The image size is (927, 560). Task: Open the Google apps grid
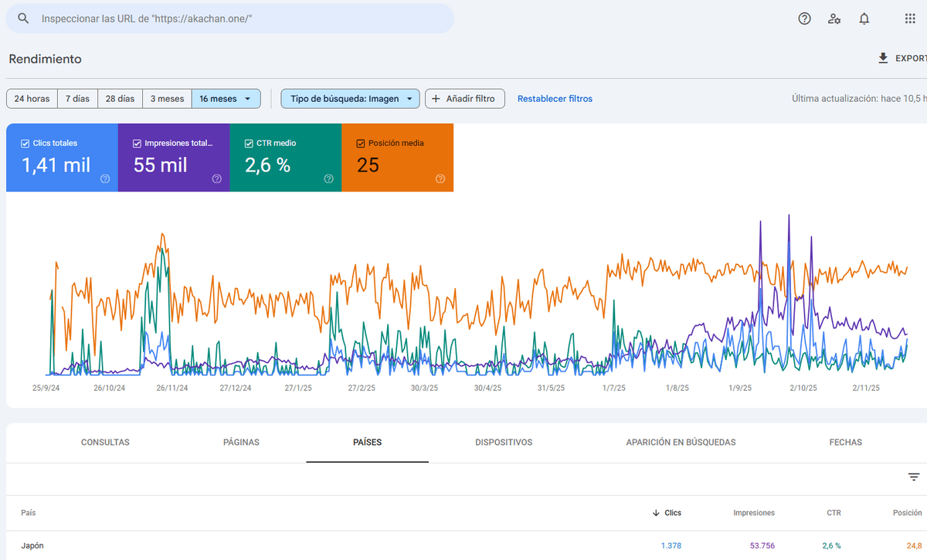[x=910, y=19]
